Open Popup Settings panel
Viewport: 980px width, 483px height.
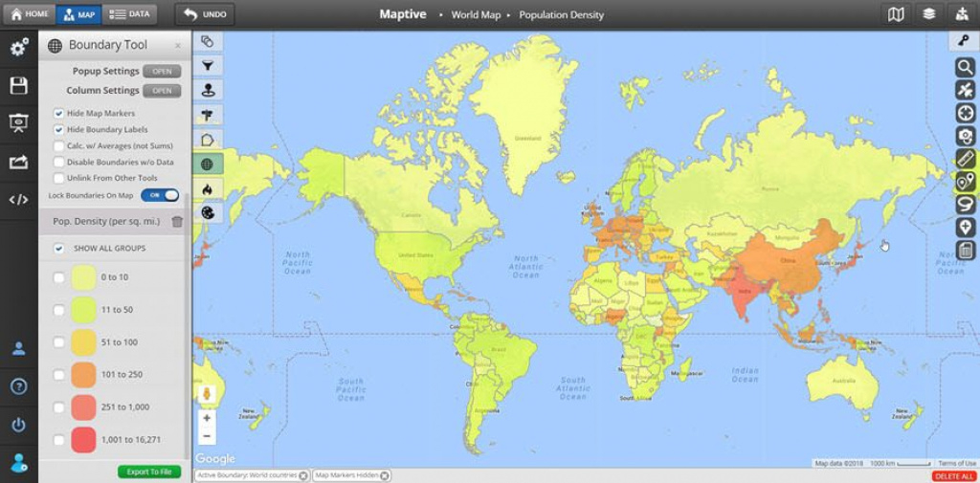[x=162, y=72]
